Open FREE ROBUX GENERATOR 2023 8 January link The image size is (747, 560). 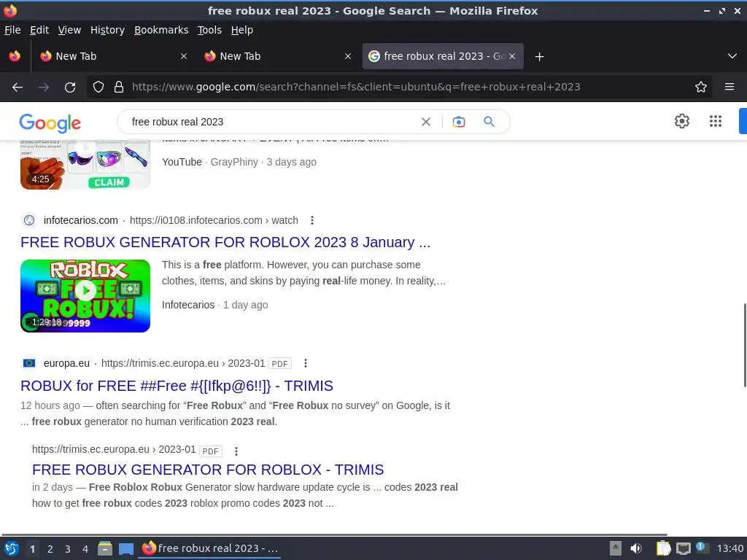(x=225, y=242)
